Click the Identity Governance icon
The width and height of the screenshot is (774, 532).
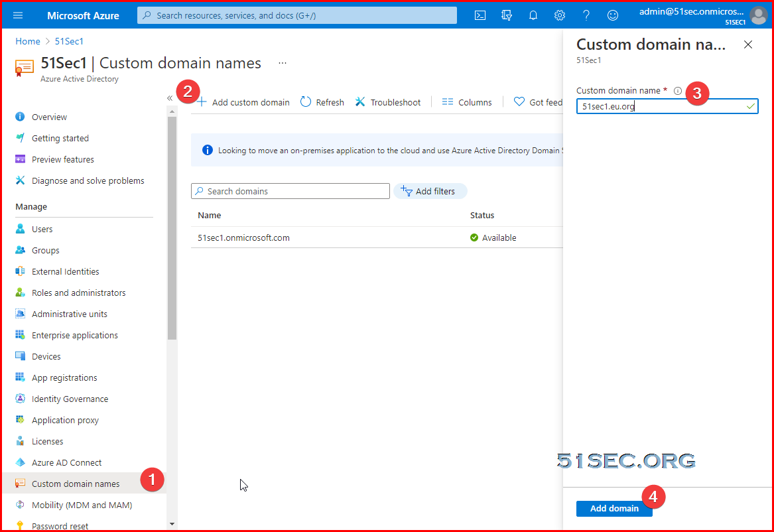[20, 398]
